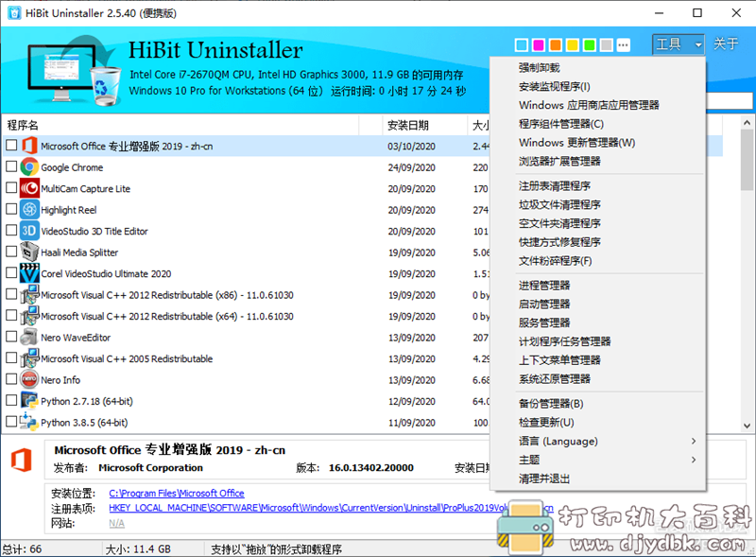
Task: Select 清理并退出 menu entry
Action: [x=598, y=479]
